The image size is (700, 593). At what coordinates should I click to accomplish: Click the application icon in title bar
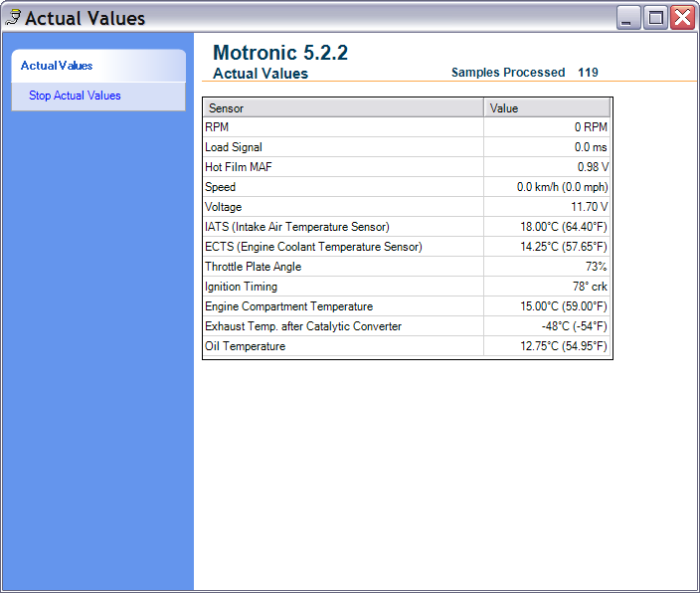(x=13, y=18)
